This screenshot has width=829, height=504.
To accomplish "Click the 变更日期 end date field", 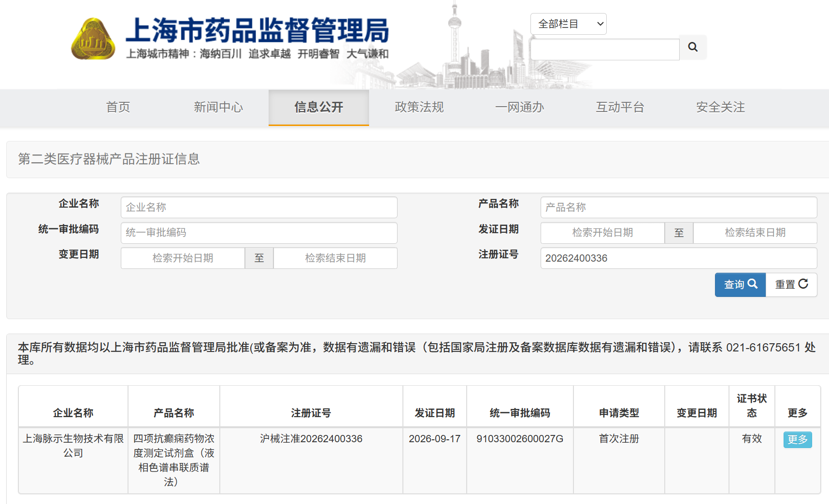I will (x=335, y=258).
